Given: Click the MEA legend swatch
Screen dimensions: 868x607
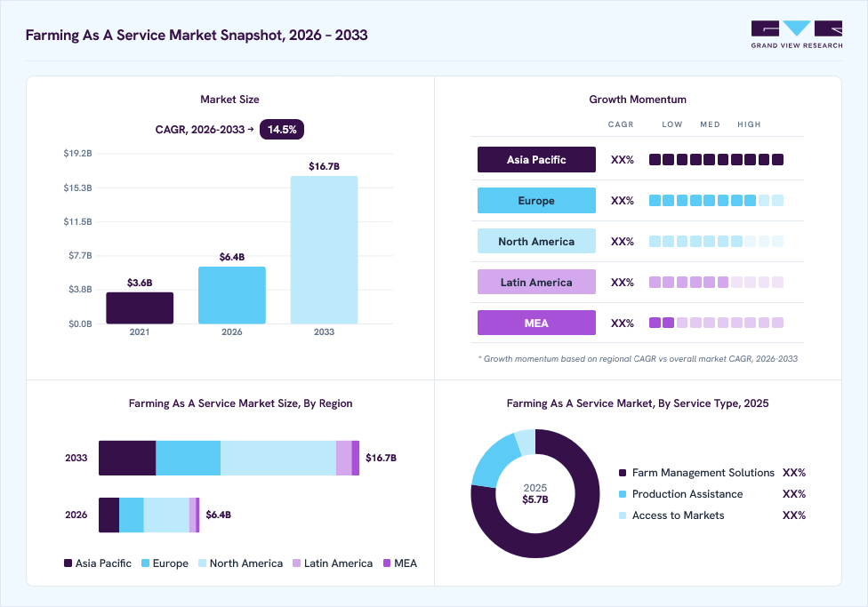Looking at the screenshot, I should coord(387,563).
